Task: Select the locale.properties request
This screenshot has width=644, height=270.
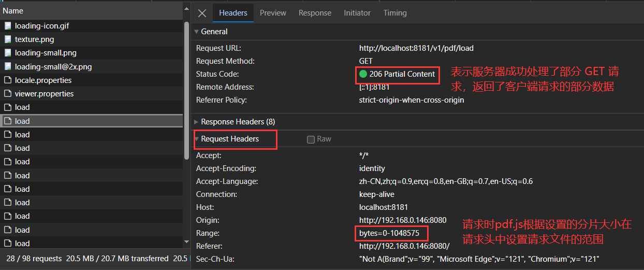Action: point(92,80)
